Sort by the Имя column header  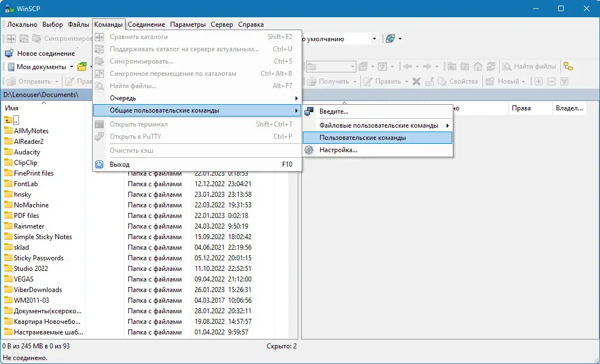(43, 108)
